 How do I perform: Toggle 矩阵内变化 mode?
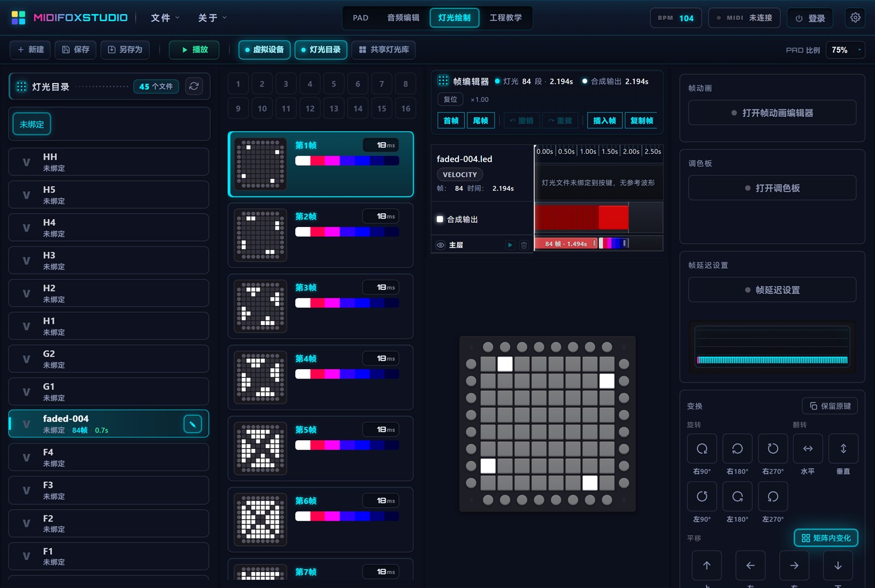point(826,538)
